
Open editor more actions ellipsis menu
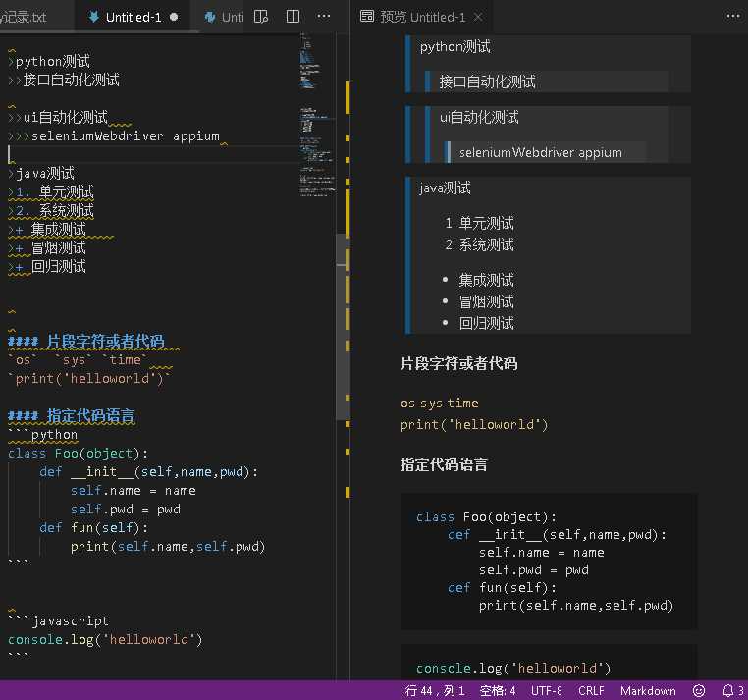coord(323,17)
